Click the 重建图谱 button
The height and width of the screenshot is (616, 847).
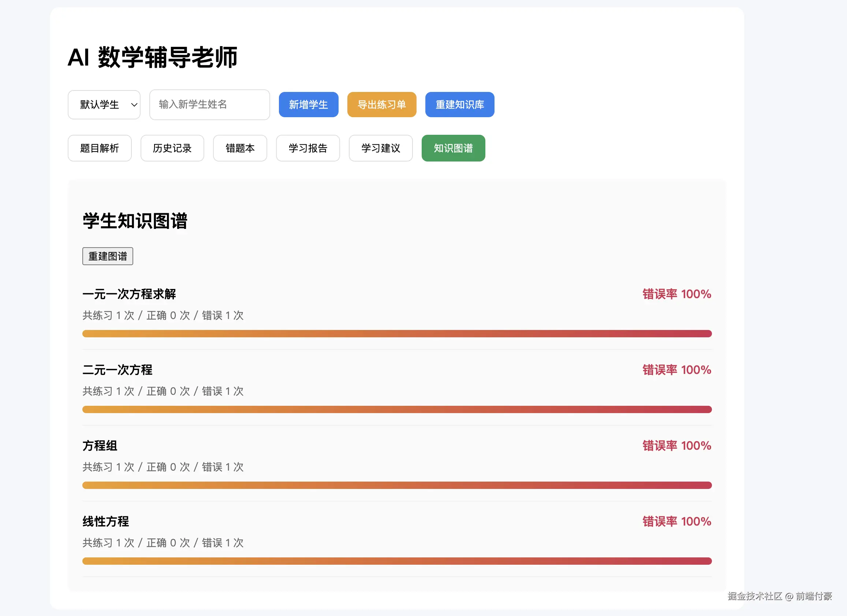click(108, 256)
